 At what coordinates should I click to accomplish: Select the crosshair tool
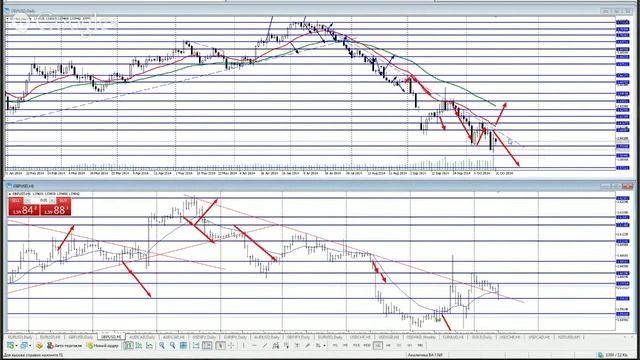pyautogui.click(x=231, y=346)
